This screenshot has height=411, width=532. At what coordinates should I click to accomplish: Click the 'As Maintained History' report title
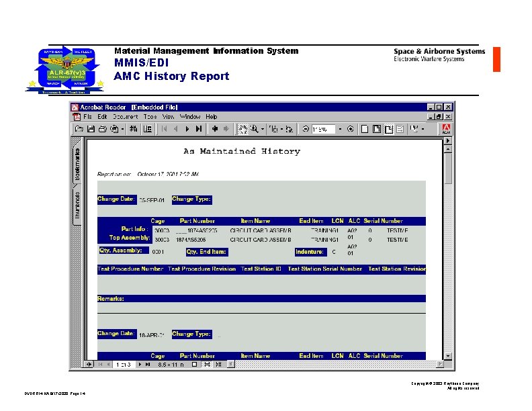click(242, 151)
